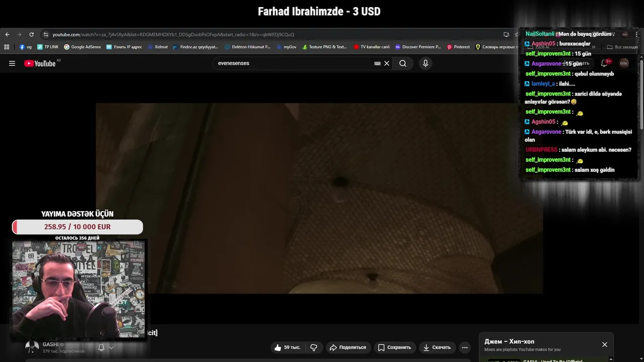Click the Сохранить save button
Image resolution: width=644 pixels, height=362 pixels.
[x=394, y=347]
